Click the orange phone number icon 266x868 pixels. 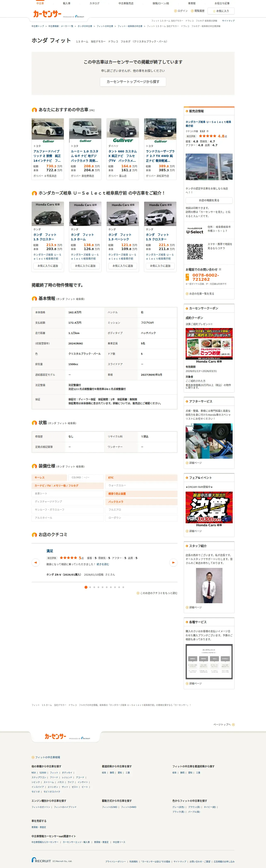pyautogui.click(x=187, y=277)
